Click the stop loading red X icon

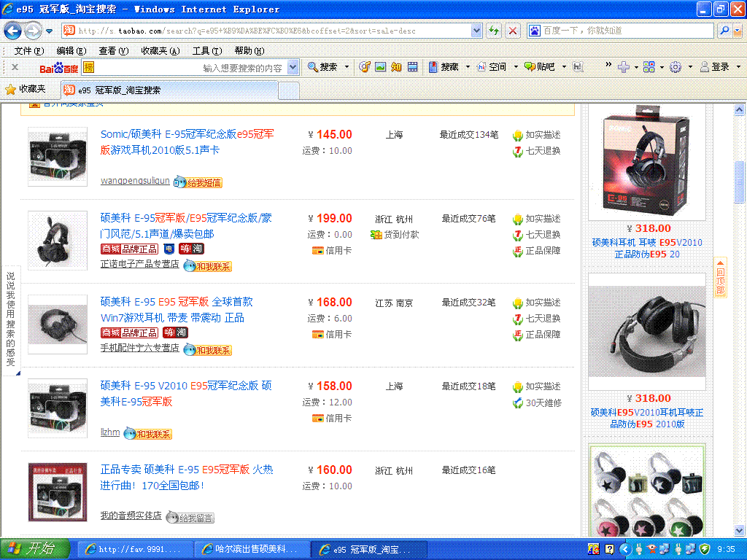pos(513,31)
